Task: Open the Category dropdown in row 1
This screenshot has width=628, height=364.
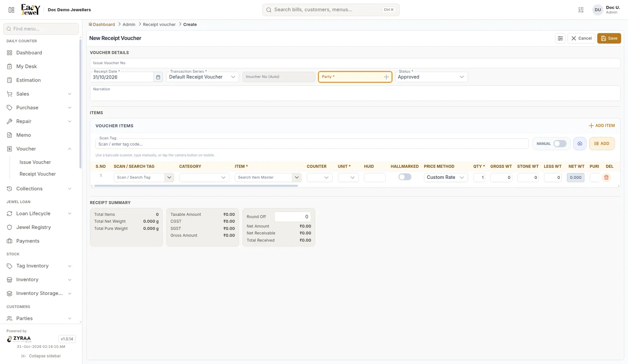Action: coord(204,178)
